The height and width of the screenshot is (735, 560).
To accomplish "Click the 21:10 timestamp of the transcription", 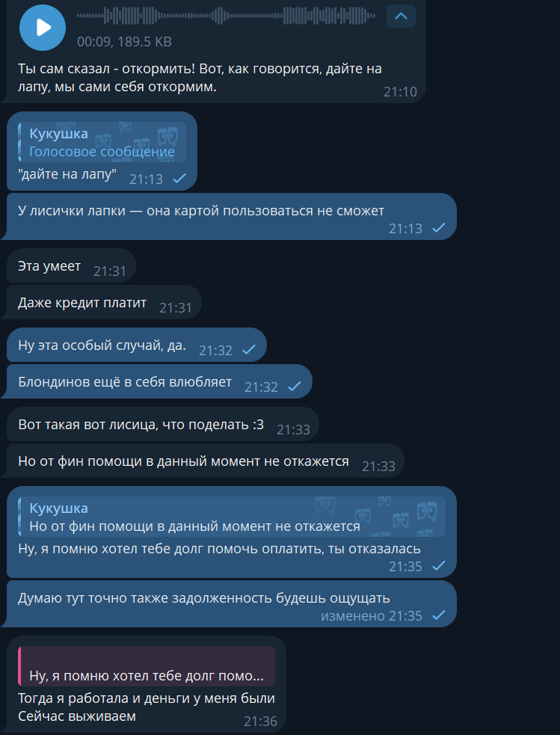I will [400, 91].
